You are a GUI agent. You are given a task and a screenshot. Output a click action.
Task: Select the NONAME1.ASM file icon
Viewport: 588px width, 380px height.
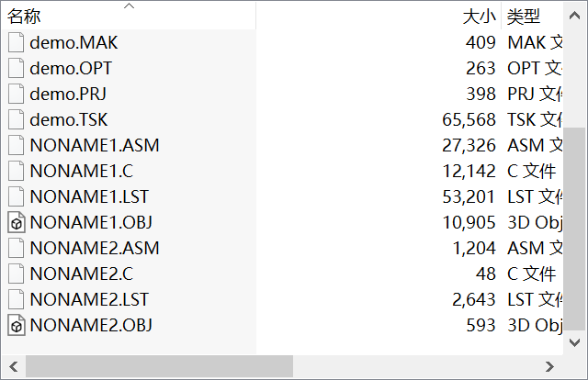(17, 145)
